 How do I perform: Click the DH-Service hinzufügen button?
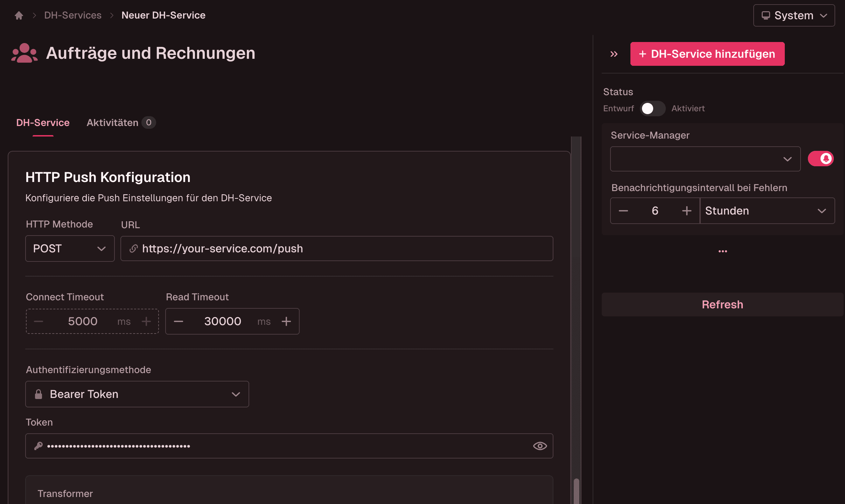(x=707, y=54)
